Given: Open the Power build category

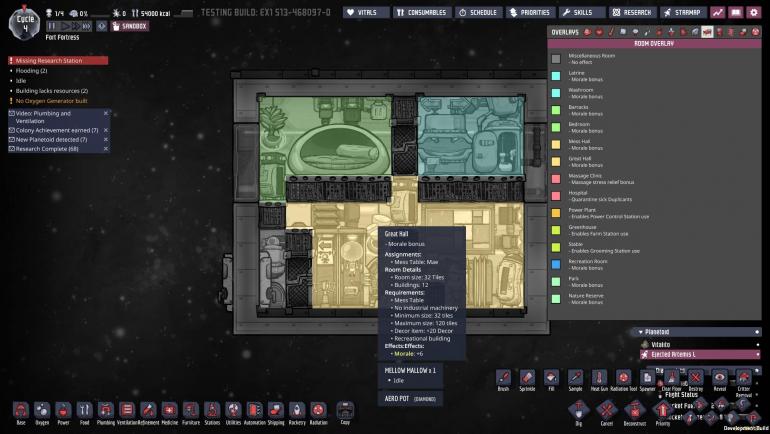Looking at the screenshot, I should click(63, 412).
